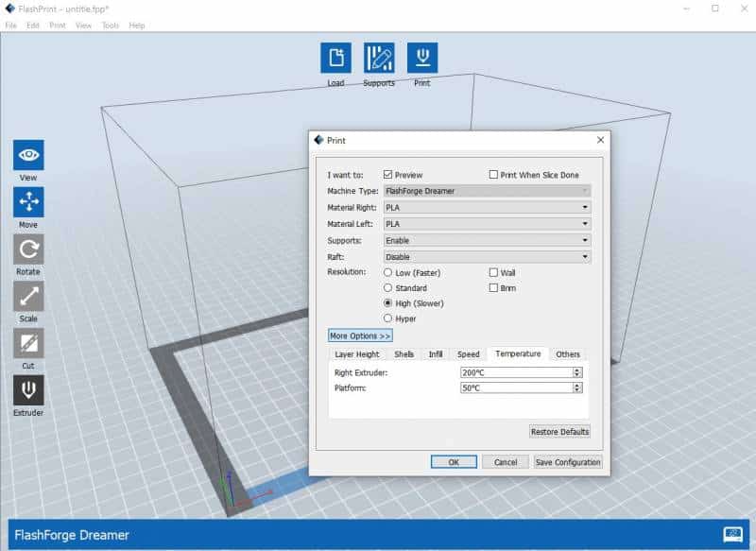756x551 pixels.
Task: Select the Cut tool
Action: (28, 343)
